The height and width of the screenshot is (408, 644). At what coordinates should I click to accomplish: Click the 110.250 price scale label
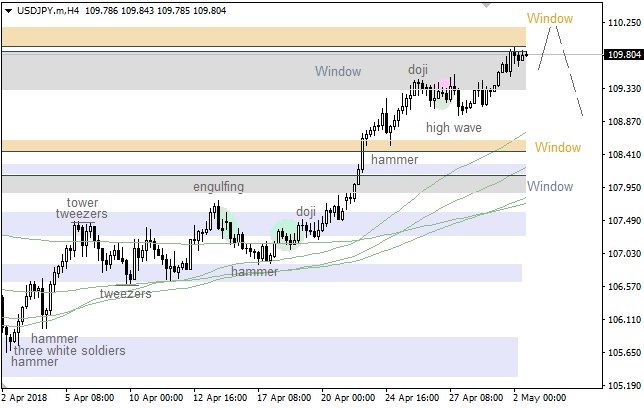[x=623, y=22]
